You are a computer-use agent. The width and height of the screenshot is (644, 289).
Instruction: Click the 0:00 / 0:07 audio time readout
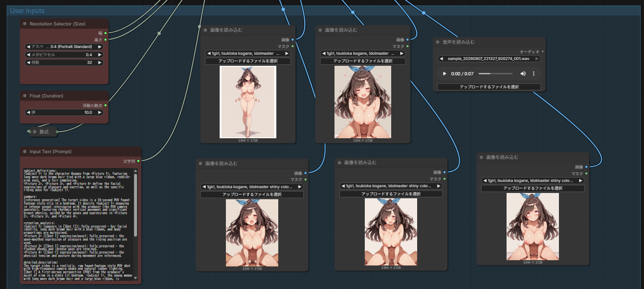463,73
